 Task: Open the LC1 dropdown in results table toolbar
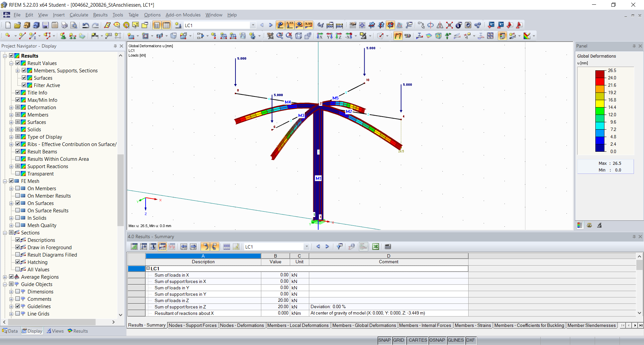click(307, 247)
